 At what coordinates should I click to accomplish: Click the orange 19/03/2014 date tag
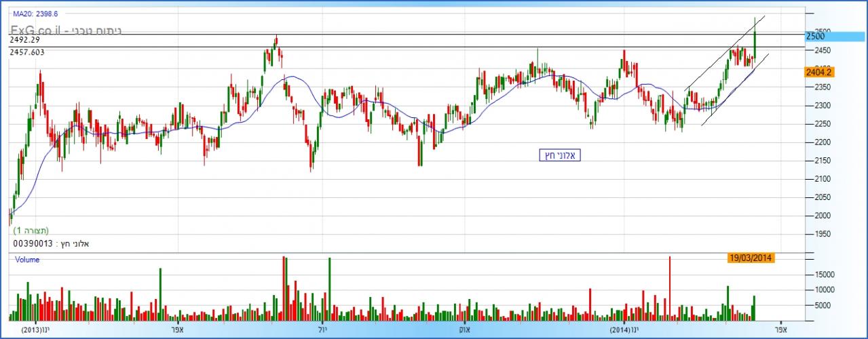751,258
